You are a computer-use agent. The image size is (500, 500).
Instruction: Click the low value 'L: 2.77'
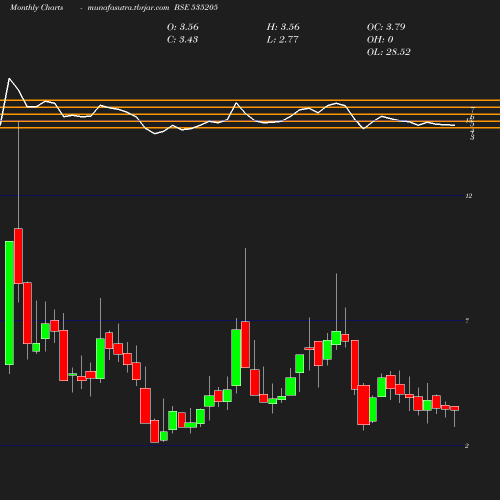(x=282, y=39)
